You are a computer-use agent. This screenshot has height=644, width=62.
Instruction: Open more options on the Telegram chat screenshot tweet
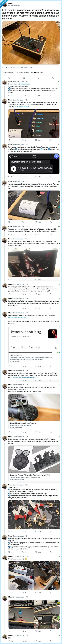(x=59, y=145)
